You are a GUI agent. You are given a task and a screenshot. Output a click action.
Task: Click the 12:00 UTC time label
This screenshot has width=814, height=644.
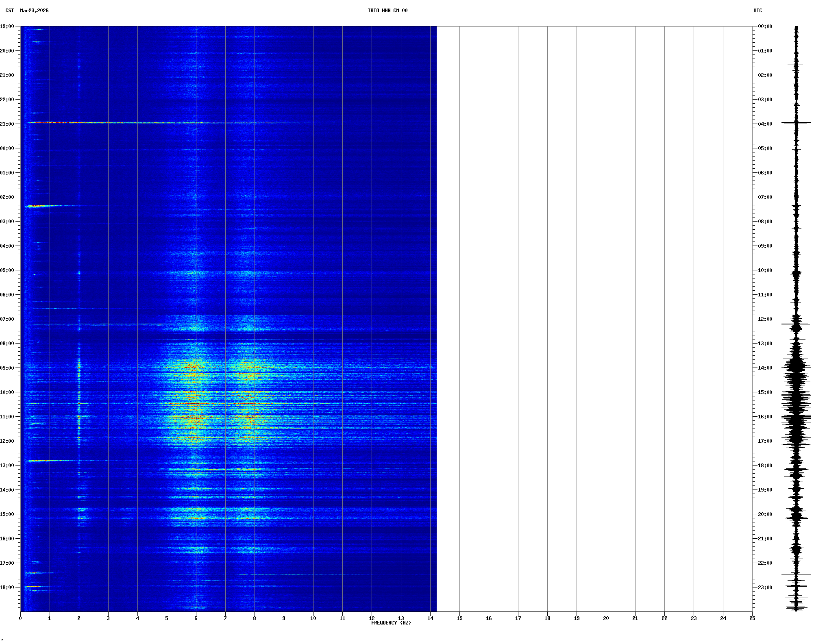click(x=765, y=319)
